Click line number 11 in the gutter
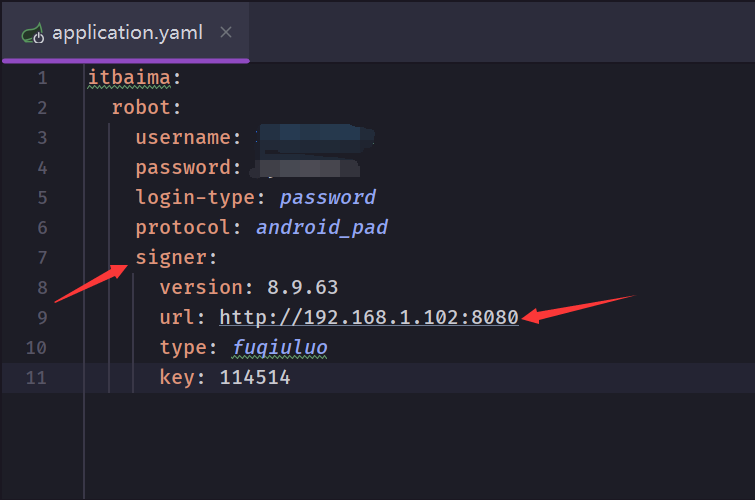Image resolution: width=755 pixels, height=500 pixels. tap(37, 378)
